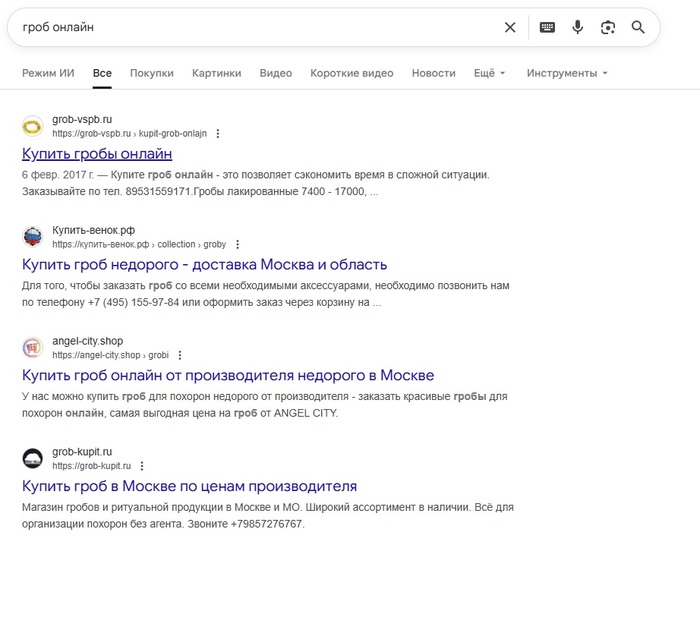Open the on-screen keyboard icon
Screen dimensions: 700x633
point(547,28)
